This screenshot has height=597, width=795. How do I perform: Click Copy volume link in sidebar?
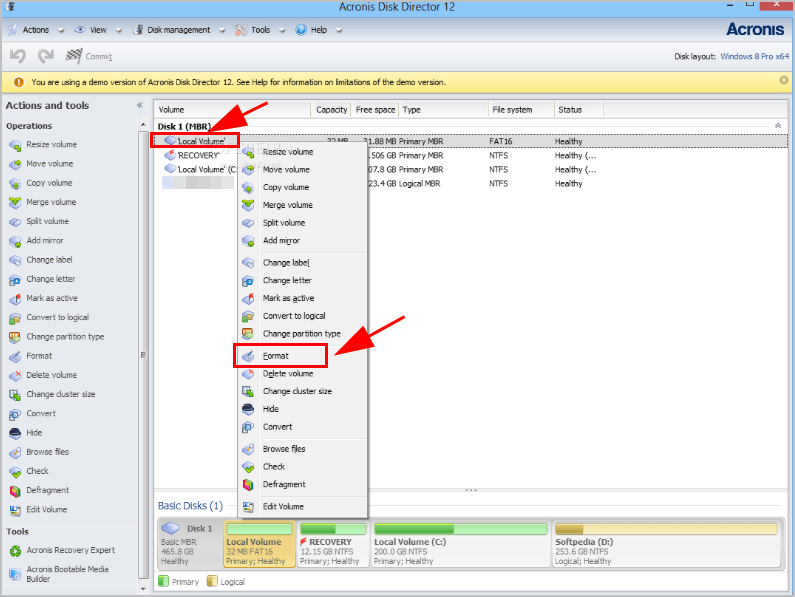tap(49, 183)
